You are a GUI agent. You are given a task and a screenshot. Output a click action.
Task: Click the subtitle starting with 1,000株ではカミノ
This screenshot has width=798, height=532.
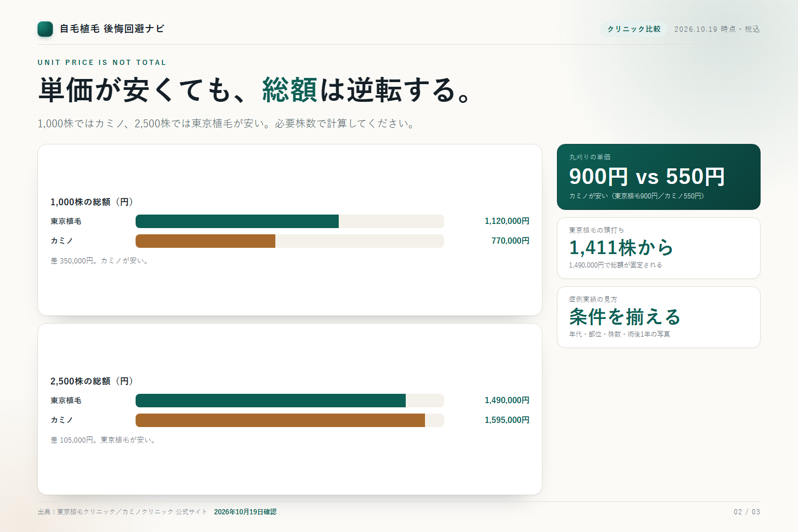click(x=226, y=124)
